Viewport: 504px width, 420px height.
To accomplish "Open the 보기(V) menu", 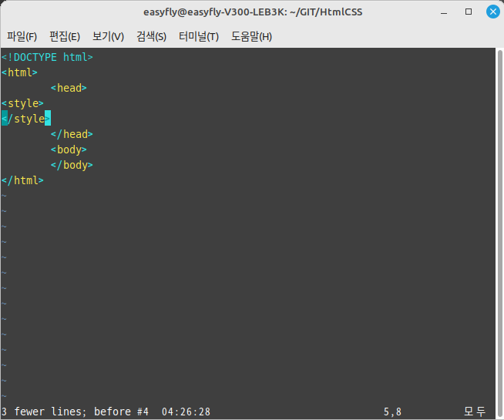I will (108, 36).
